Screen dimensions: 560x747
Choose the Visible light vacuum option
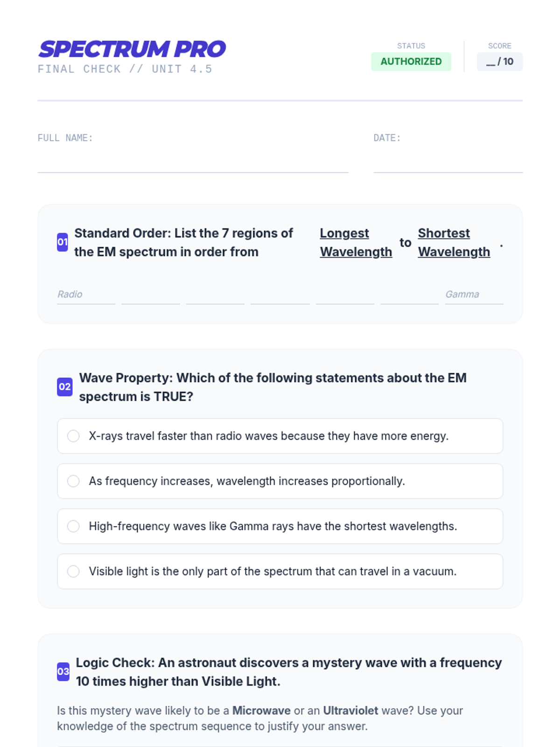click(280, 571)
